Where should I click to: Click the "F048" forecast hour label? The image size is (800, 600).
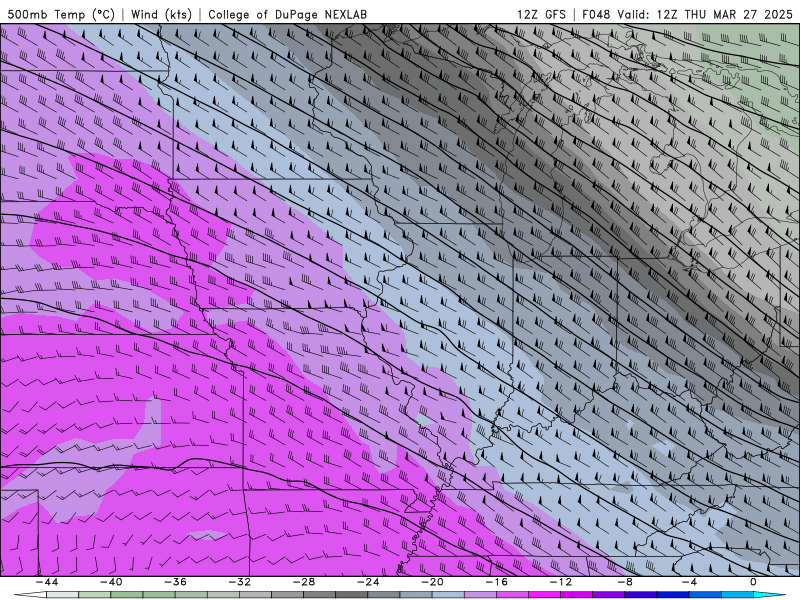click(x=596, y=14)
